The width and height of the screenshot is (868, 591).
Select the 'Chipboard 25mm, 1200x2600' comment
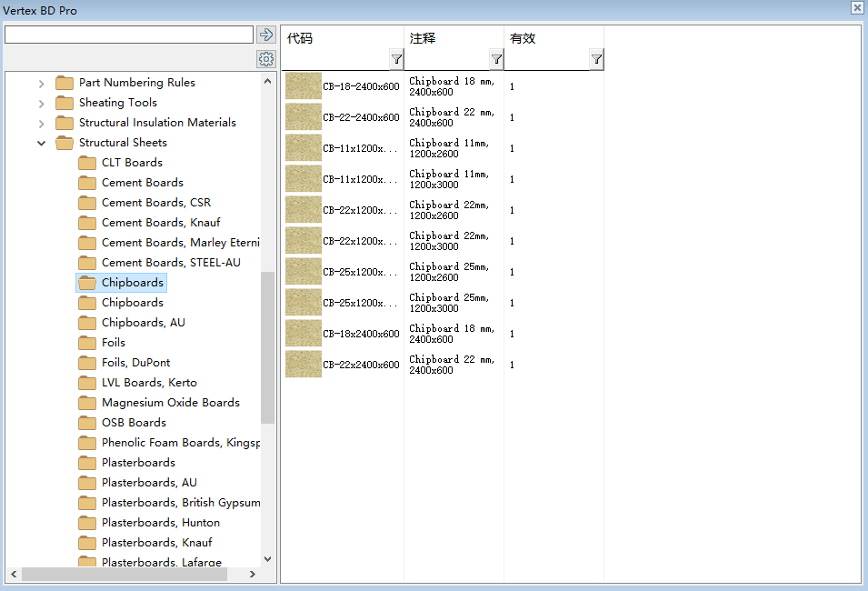449,272
